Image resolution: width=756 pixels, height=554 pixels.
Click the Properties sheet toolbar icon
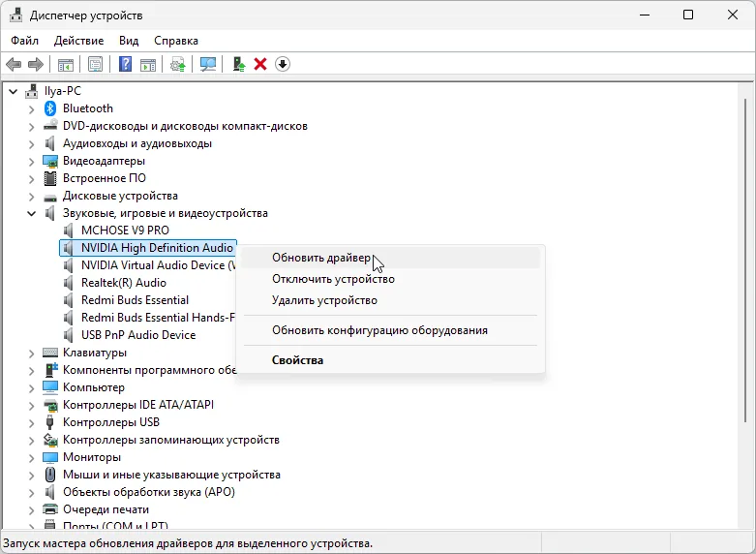point(96,64)
